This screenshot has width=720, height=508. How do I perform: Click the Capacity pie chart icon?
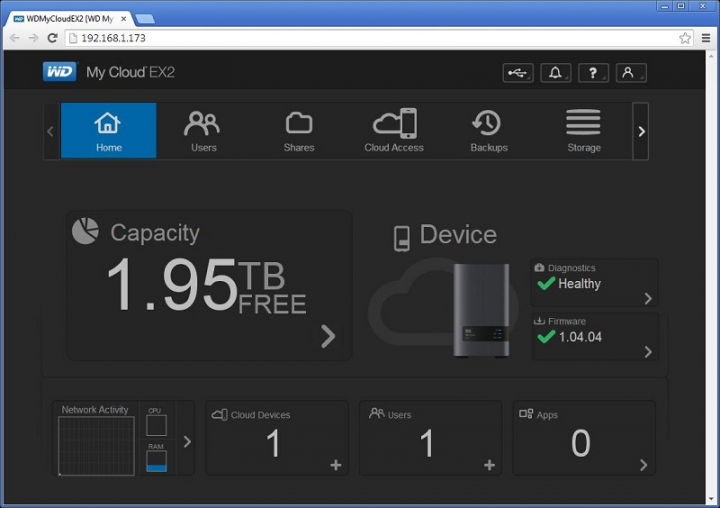pos(85,231)
